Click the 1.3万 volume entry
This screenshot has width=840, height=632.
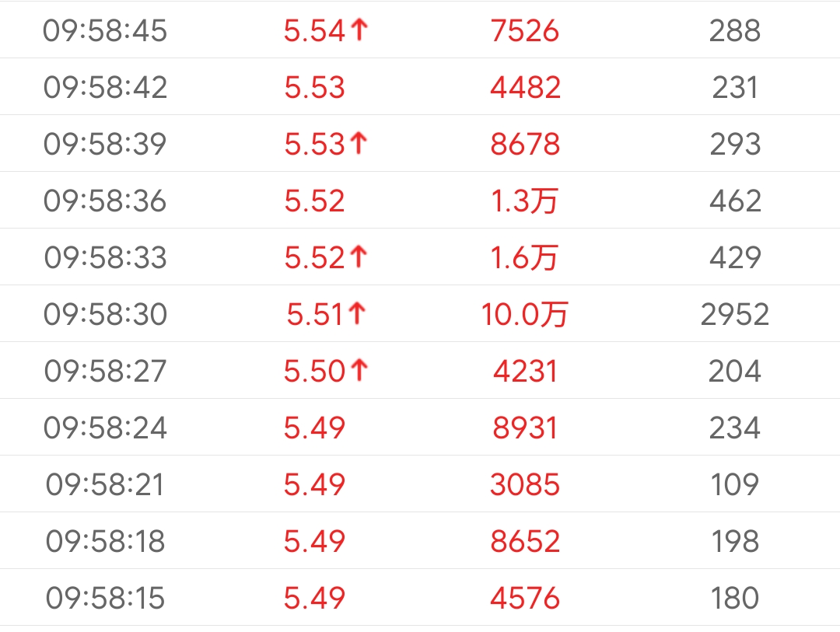(525, 201)
